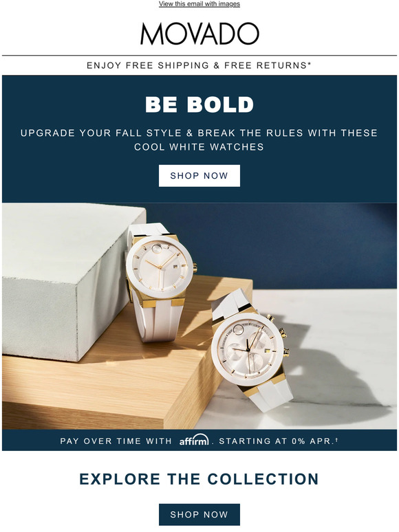Image resolution: width=399 pixels, height=532 pixels.
Task: Click the dot emblem on upper watch dial
Action: click(158, 250)
